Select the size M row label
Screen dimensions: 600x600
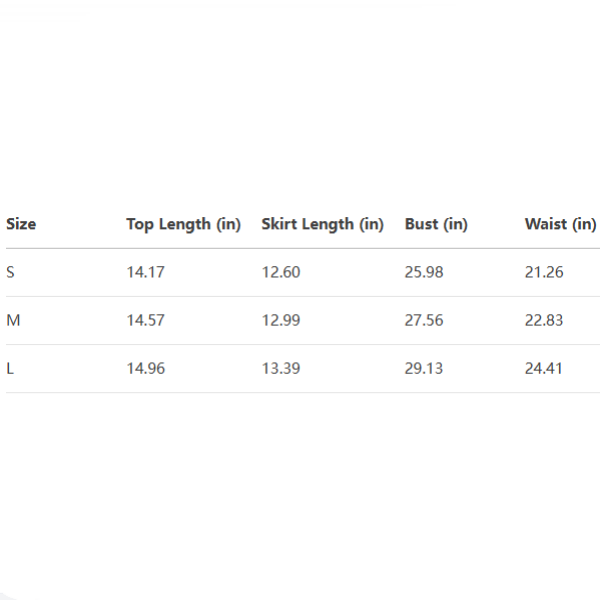(x=13, y=320)
